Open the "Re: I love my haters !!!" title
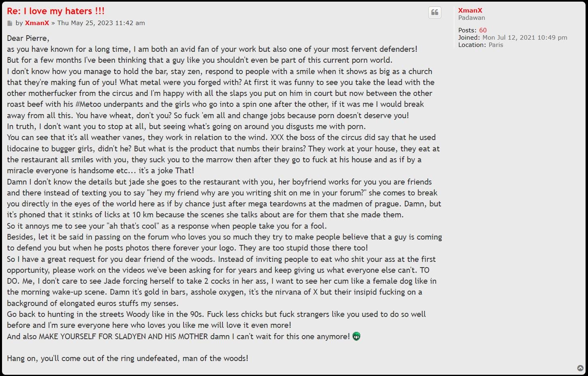 point(56,11)
